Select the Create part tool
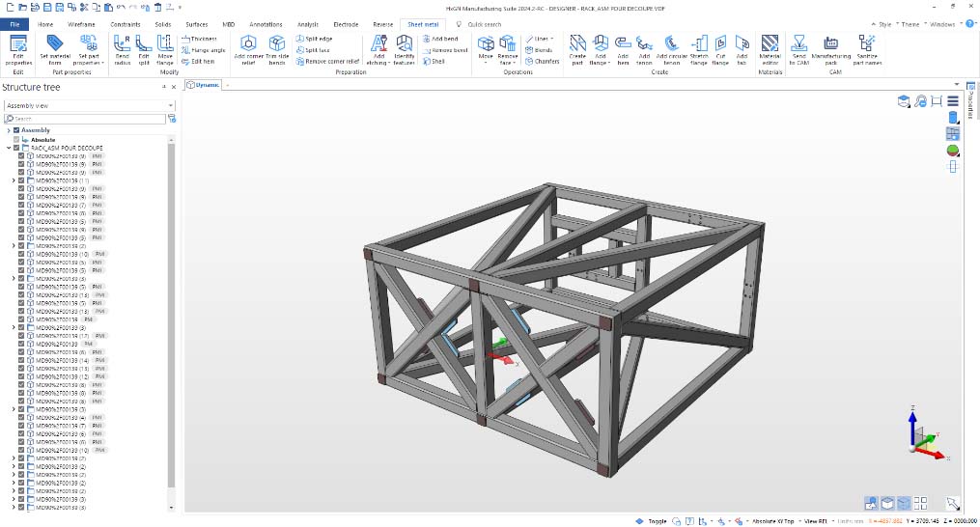The width and height of the screenshot is (980, 527). click(576, 50)
